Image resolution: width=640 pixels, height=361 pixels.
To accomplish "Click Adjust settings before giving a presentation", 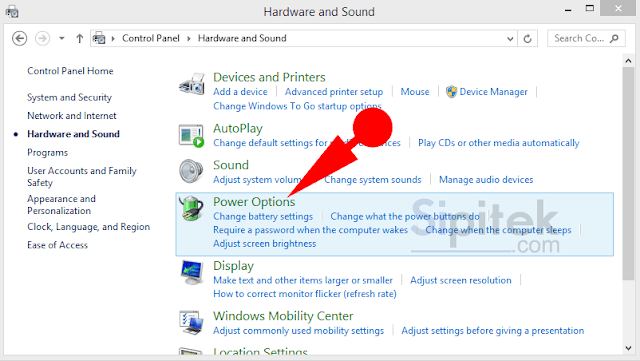I will point(493,331).
